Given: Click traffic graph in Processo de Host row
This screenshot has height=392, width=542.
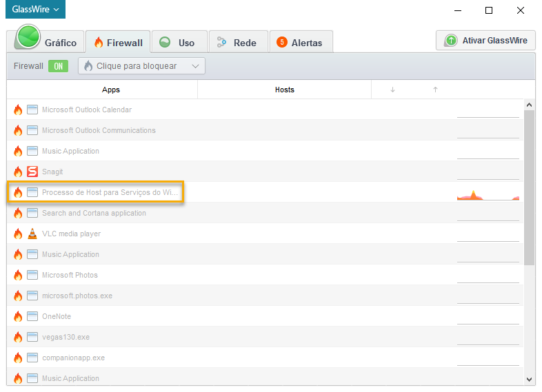Looking at the screenshot, I should pyautogui.click(x=488, y=195).
